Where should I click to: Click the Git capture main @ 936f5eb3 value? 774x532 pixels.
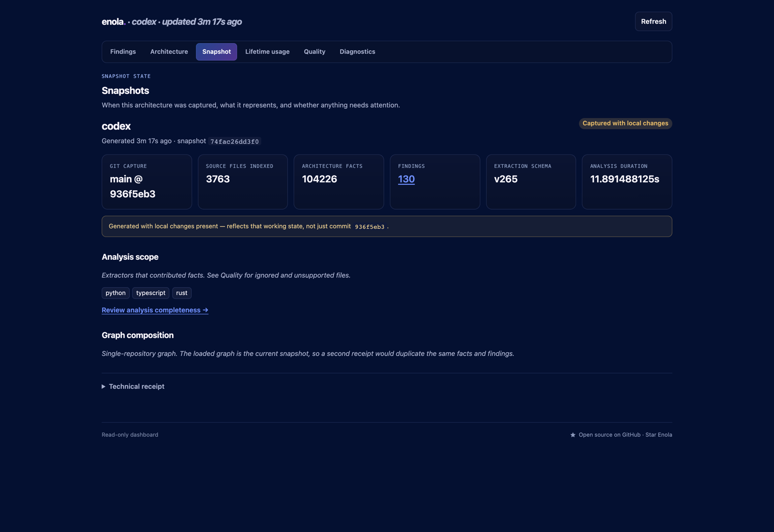coord(133,186)
